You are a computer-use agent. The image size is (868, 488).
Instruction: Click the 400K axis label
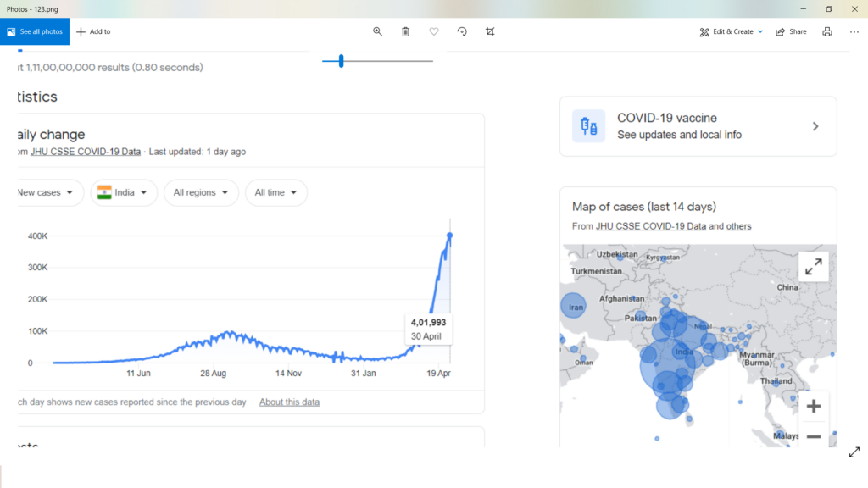pos(37,236)
